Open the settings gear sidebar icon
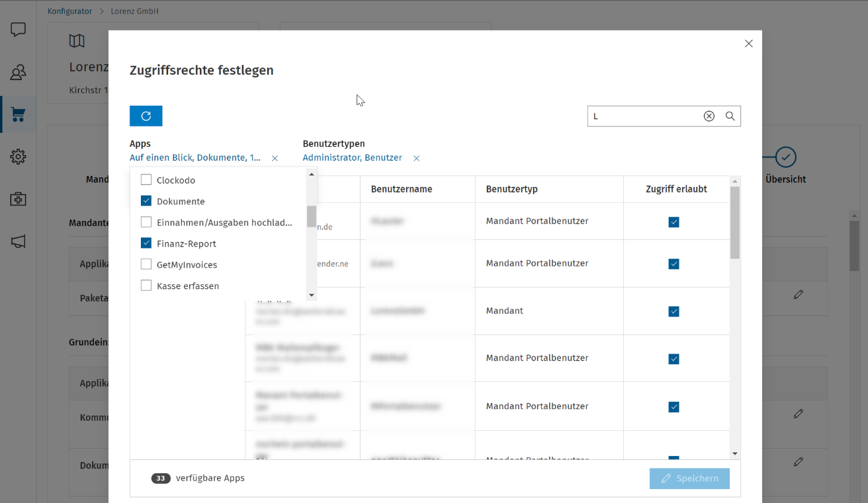The width and height of the screenshot is (868, 503). coord(19,157)
